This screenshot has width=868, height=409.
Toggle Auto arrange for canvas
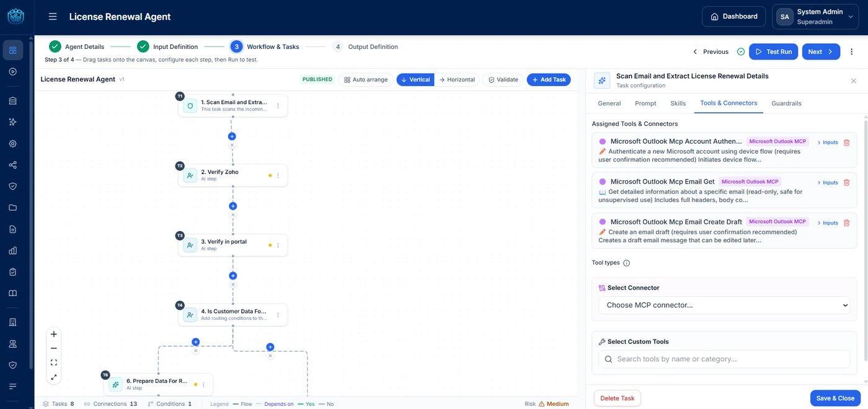[366, 80]
